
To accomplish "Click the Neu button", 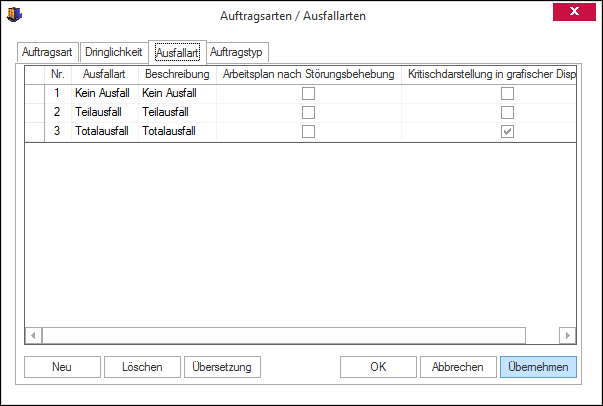I will 62,367.
